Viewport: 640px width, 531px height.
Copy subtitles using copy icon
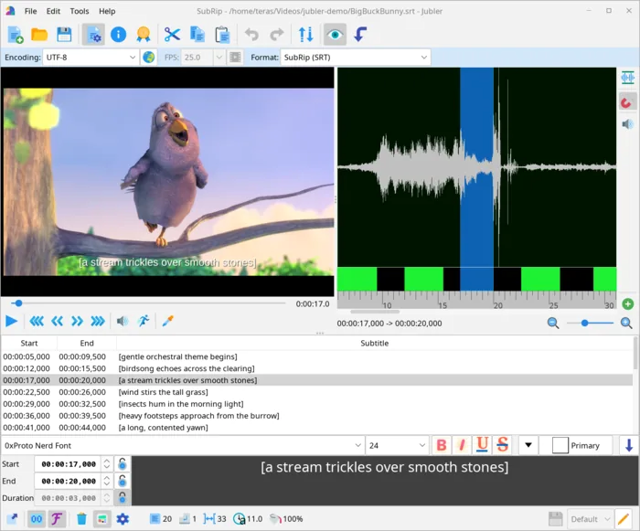(x=198, y=34)
